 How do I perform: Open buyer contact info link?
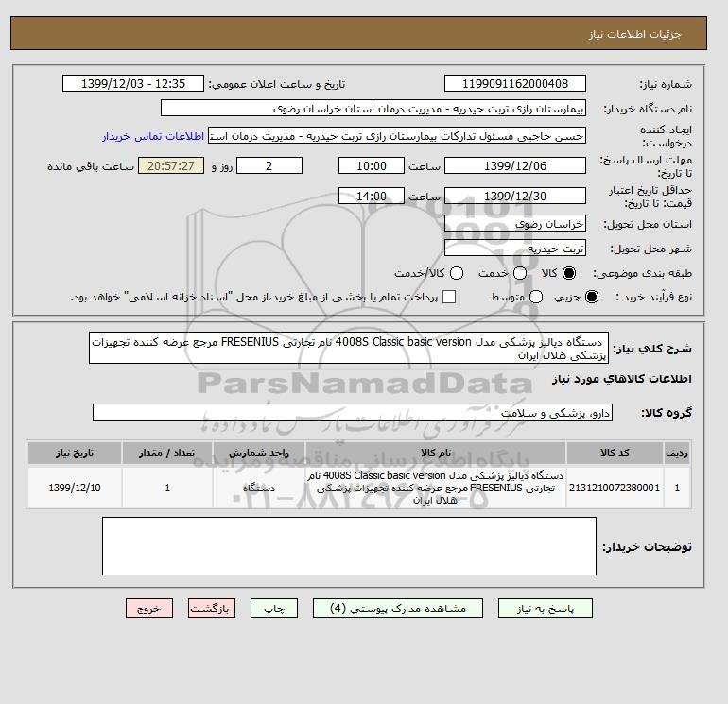click(x=153, y=136)
